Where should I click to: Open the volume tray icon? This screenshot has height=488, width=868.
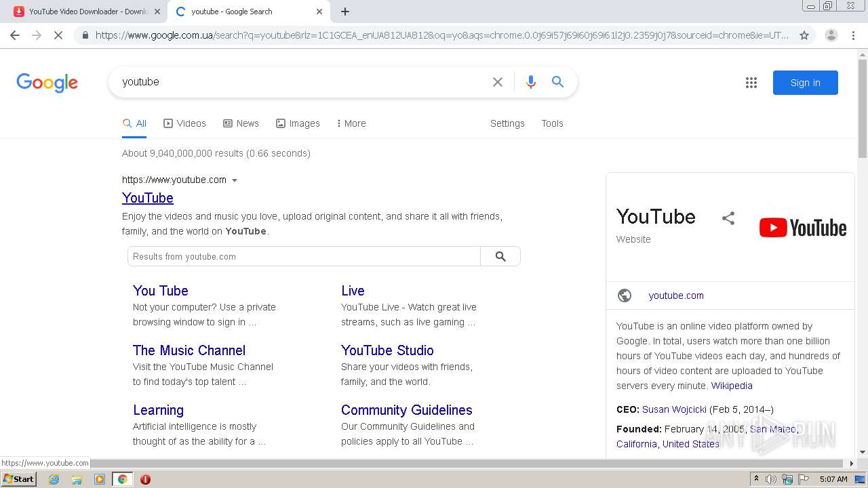770,479
